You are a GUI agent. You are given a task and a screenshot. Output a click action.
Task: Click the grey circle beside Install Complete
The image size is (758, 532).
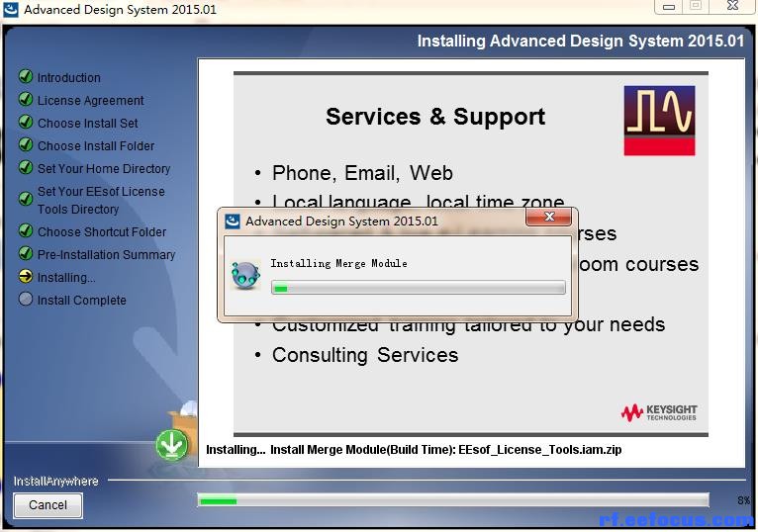point(26,299)
